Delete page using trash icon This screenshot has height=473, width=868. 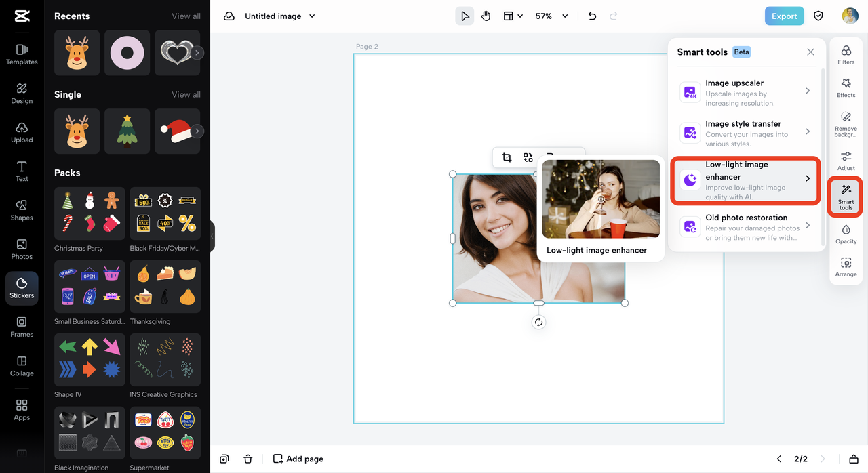(x=248, y=459)
